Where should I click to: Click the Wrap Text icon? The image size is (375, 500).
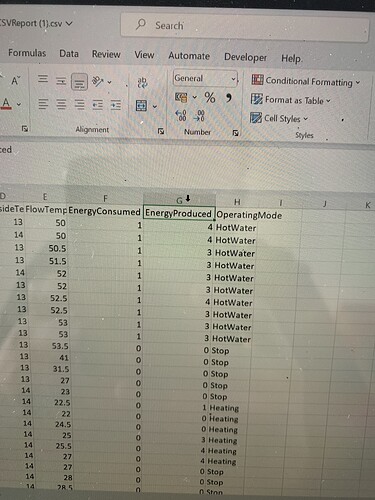tap(142, 82)
